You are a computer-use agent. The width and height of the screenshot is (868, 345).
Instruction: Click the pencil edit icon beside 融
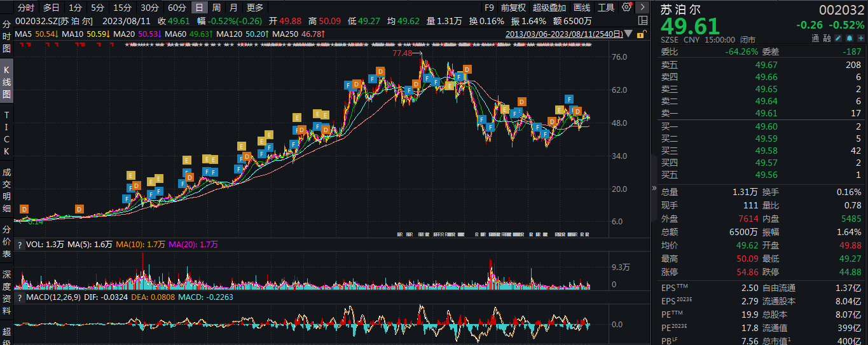(839, 39)
